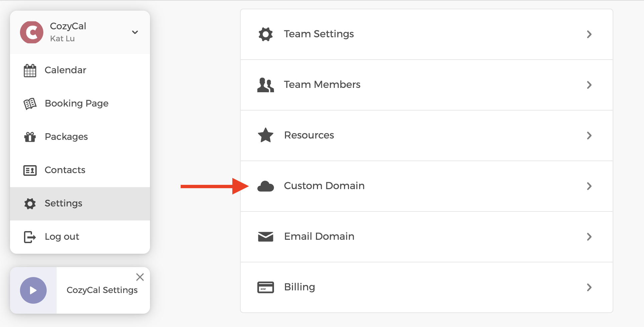The width and height of the screenshot is (644, 327).
Task: Open Team Members
Action: click(427, 85)
